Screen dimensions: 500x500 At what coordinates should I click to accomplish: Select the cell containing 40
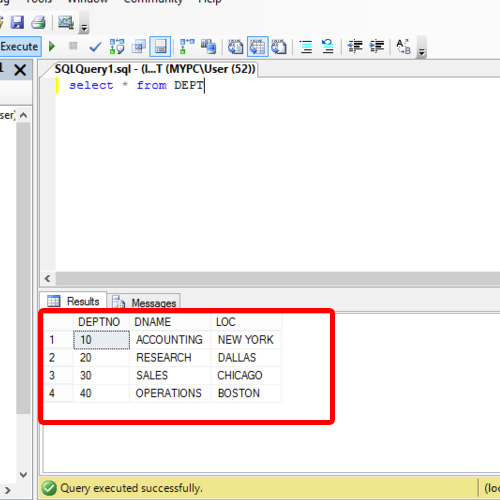pos(101,393)
